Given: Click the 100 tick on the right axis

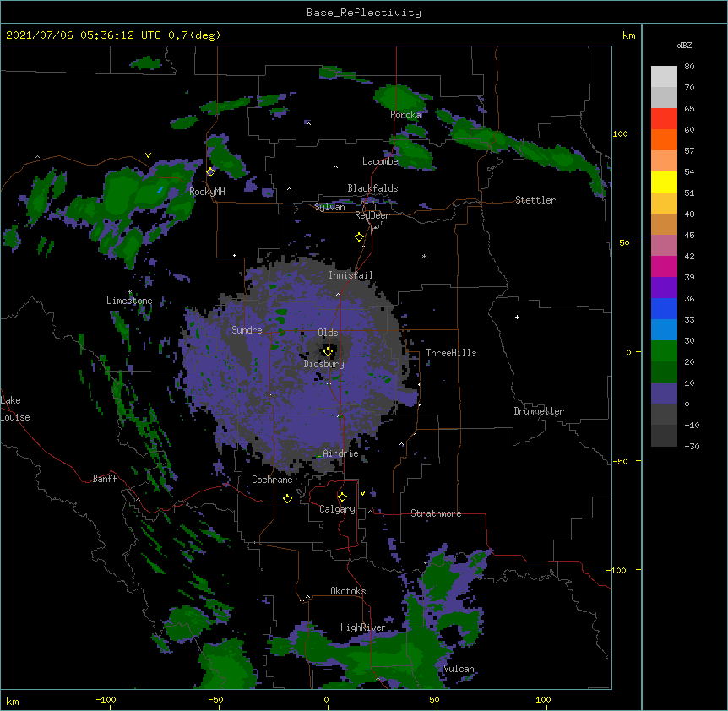Looking at the screenshot, I should click(620, 133).
